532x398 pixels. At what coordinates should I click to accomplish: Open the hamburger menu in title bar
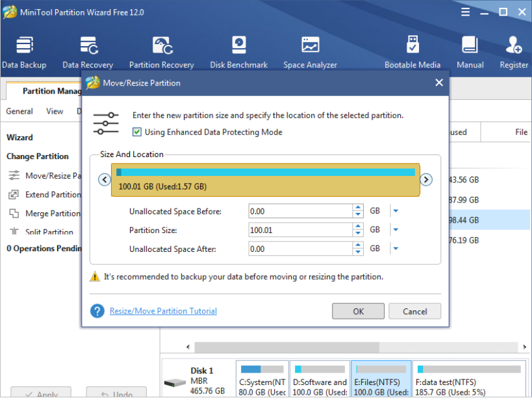[466, 12]
